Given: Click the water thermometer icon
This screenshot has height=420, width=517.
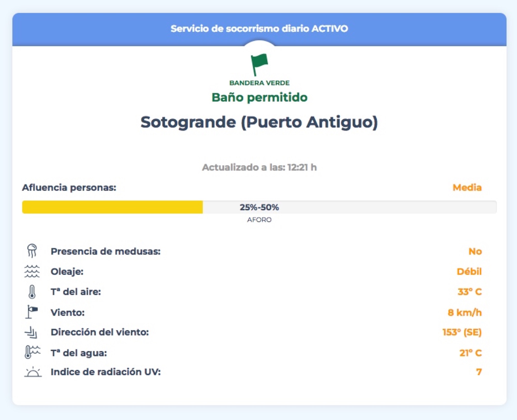Looking at the screenshot, I should click(x=32, y=352).
